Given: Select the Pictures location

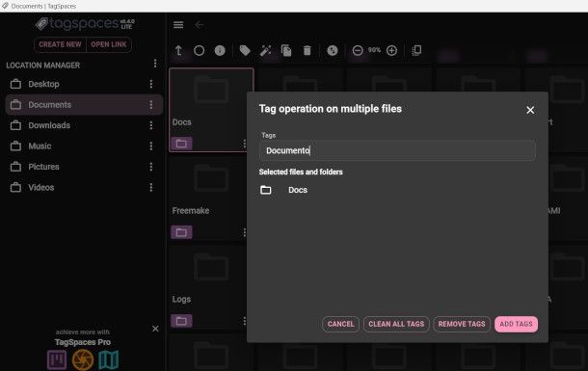Looking at the screenshot, I should point(84,167).
